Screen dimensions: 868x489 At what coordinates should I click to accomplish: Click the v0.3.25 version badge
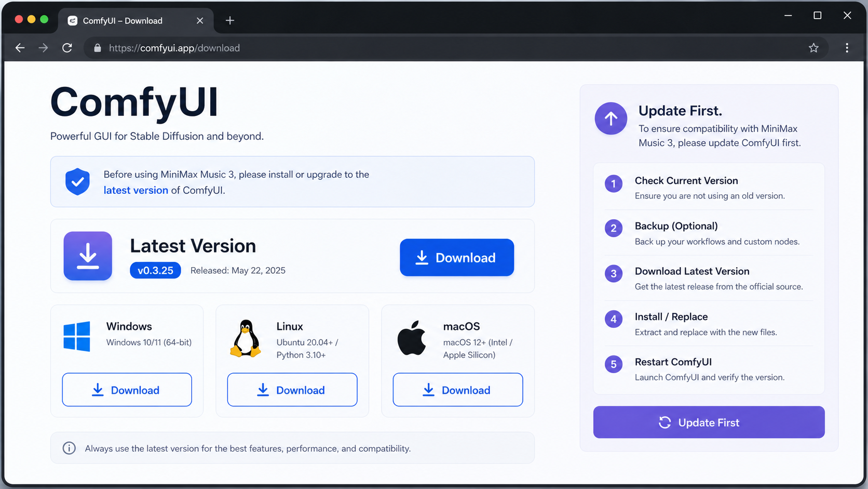click(155, 270)
